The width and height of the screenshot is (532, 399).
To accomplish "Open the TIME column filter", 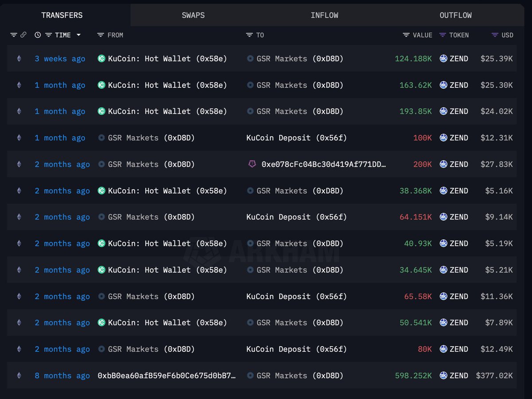I will pos(49,35).
